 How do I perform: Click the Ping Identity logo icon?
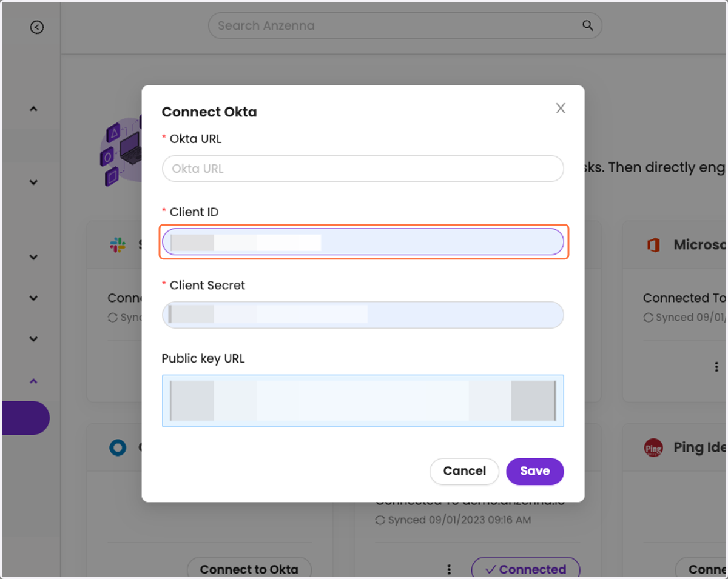(653, 448)
